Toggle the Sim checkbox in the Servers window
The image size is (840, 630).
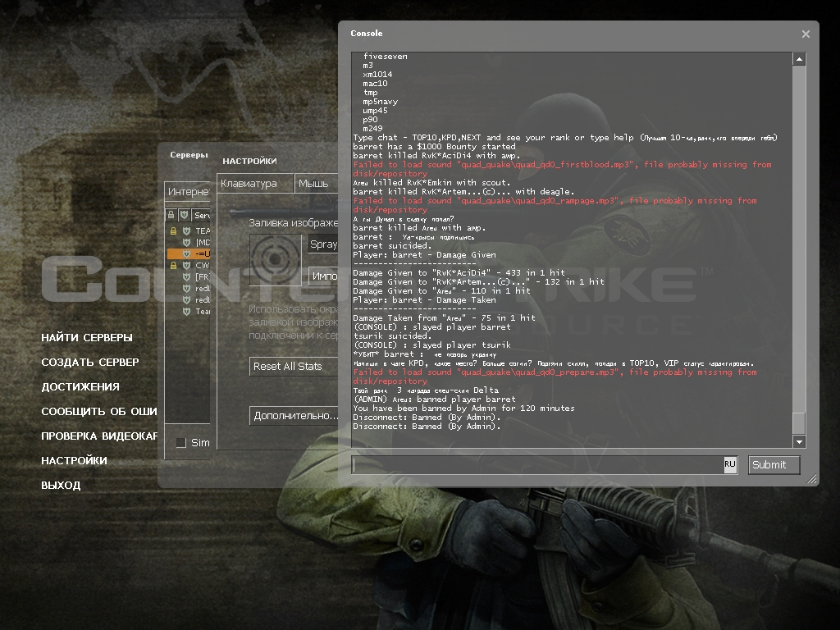click(181, 442)
